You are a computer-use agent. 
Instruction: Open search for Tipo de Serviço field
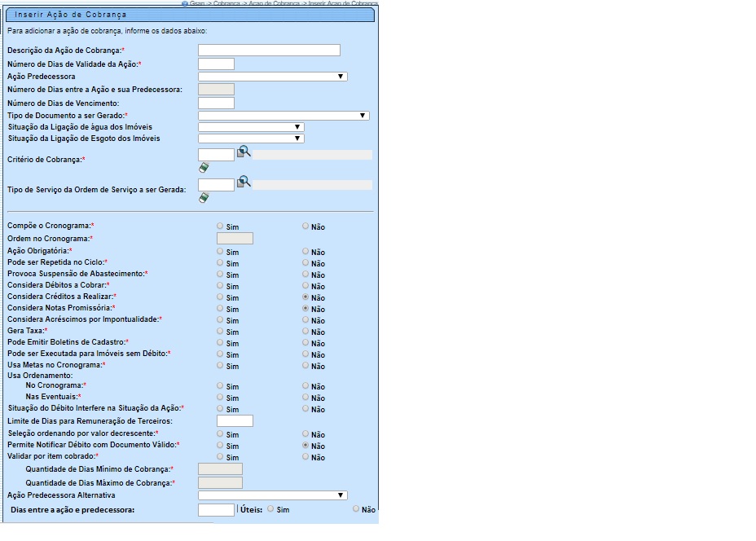point(244,182)
